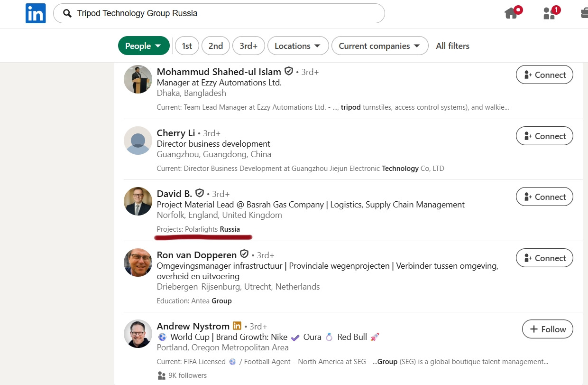Open Andrew Nystrom's profile photo
588x385 pixels.
pyautogui.click(x=138, y=334)
